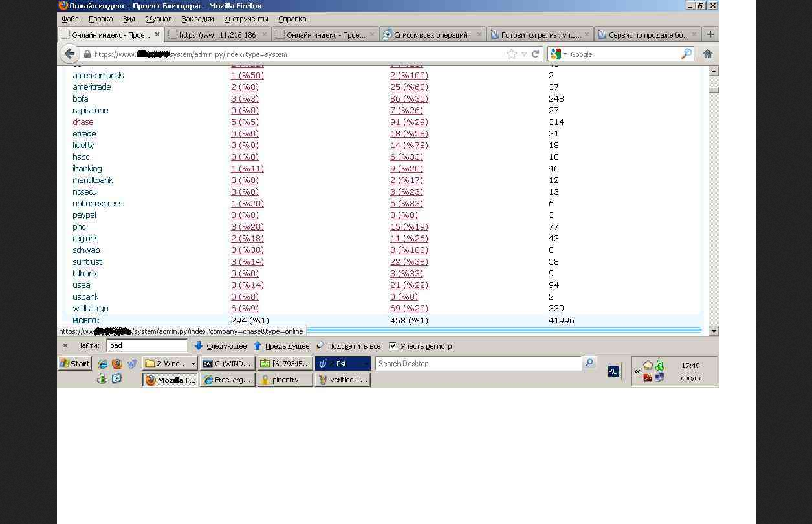Toggle the Учесть регистр checkbox
812x524 pixels.
point(392,345)
